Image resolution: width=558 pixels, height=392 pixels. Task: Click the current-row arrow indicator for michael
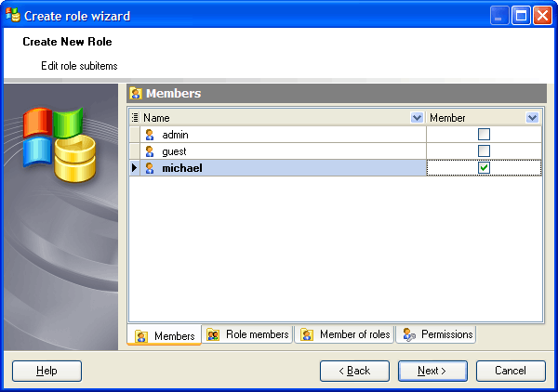134,167
